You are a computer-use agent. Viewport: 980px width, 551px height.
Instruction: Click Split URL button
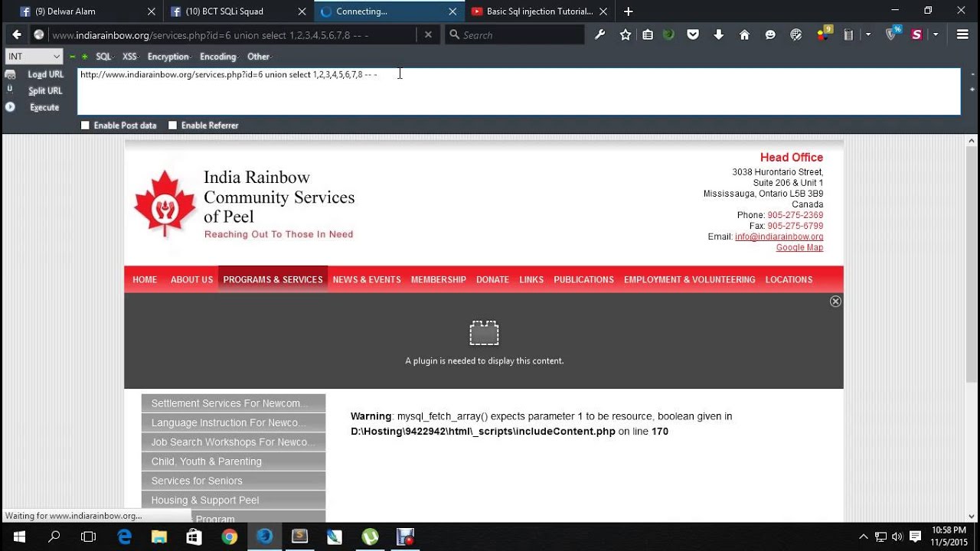point(45,90)
